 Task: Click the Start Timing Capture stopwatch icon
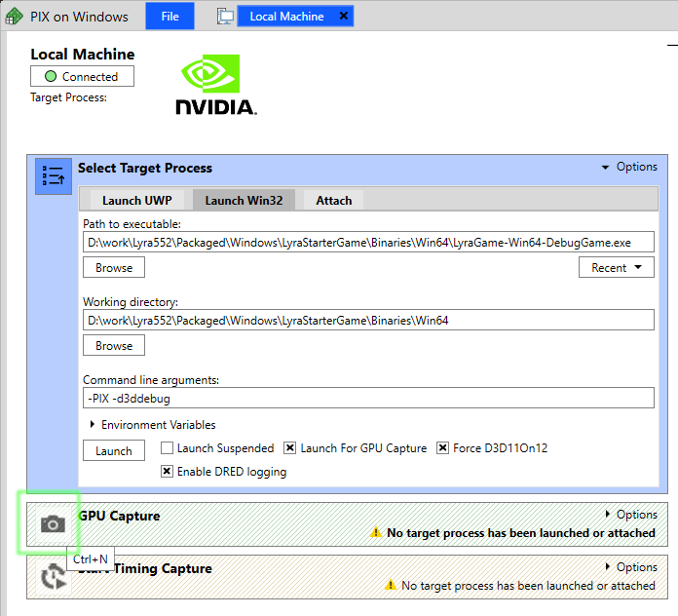pyautogui.click(x=53, y=576)
